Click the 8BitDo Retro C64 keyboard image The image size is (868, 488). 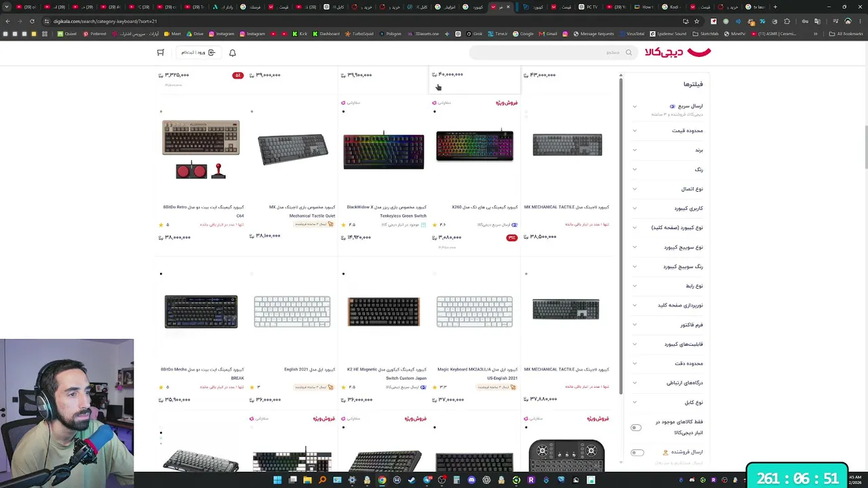(201, 149)
